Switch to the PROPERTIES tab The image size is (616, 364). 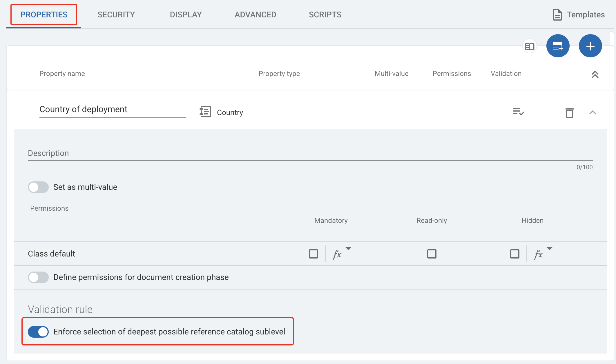(x=44, y=14)
